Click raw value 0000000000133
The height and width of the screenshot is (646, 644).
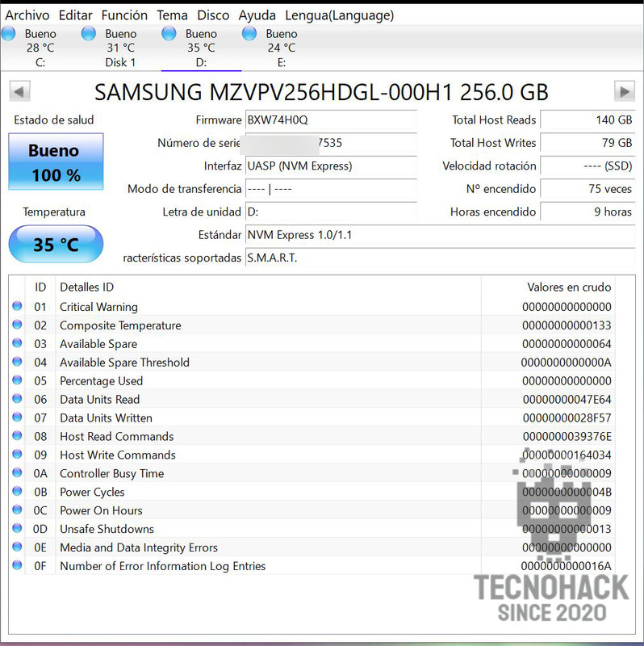[567, 325]
